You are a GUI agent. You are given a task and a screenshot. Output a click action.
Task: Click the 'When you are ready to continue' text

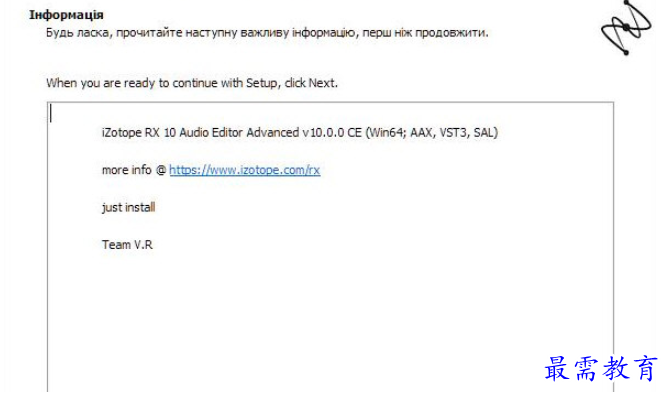192,83
